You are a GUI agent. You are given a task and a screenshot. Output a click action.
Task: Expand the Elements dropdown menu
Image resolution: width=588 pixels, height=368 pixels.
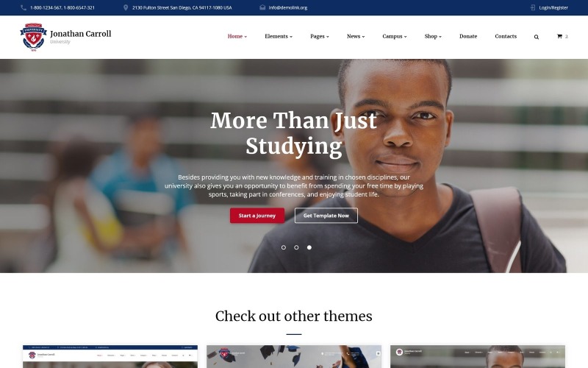tap(279, 36)
